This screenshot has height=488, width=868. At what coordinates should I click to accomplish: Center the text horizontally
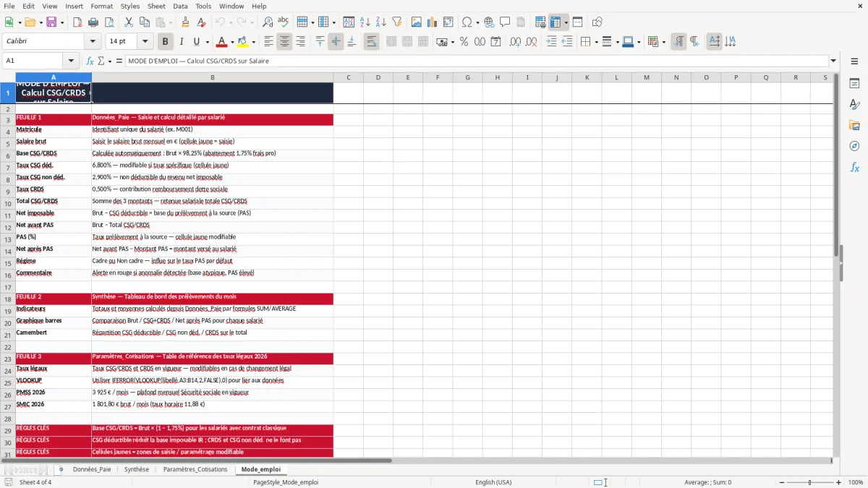coord(285,42)
